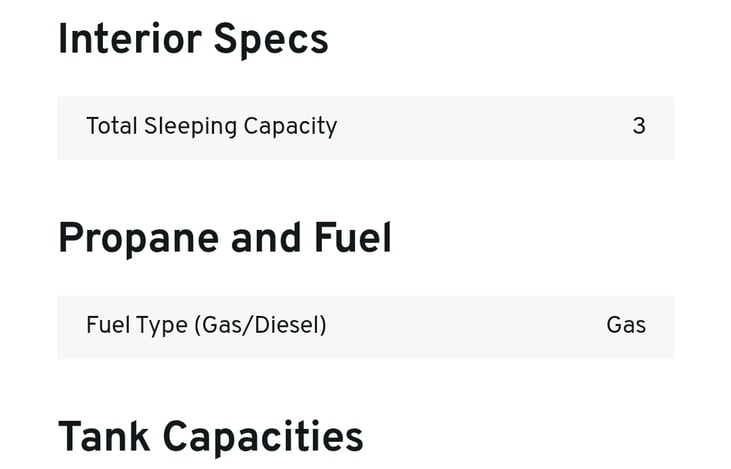
Task: Click the sleeping capacity value 3
Action: [x=639, y=126]
